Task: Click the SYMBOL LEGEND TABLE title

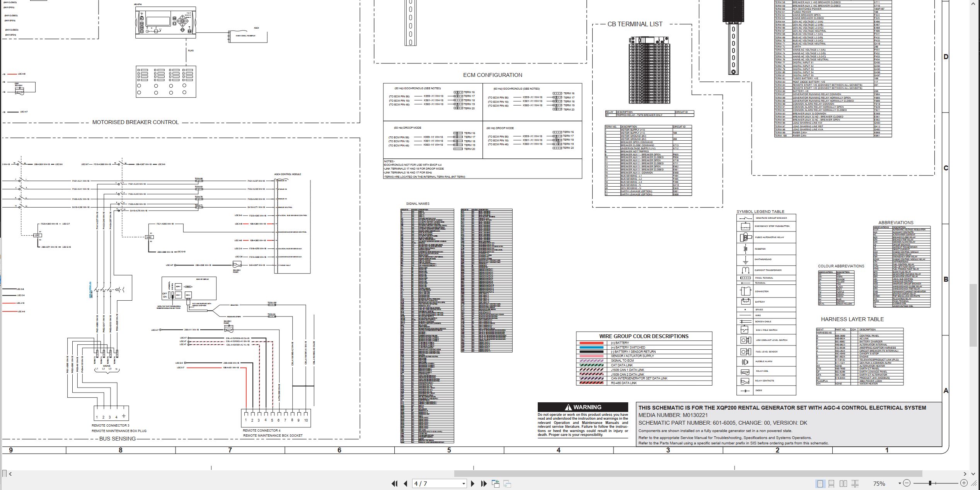Action: pyautogui.click(x=760, y=211)
